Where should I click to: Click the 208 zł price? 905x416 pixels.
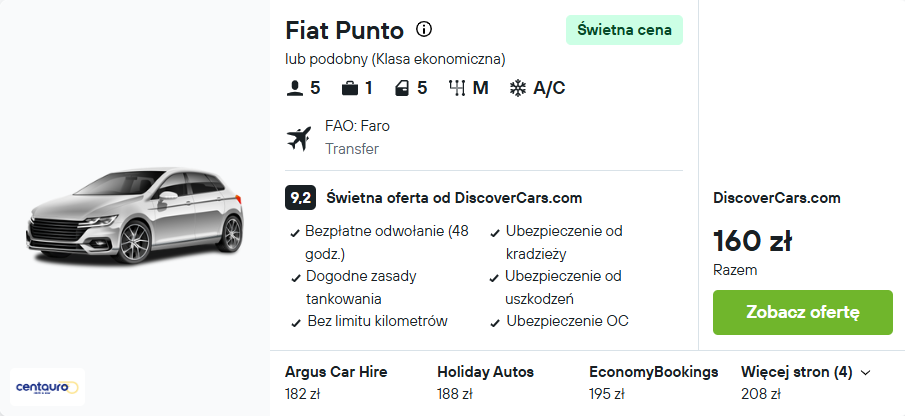[x=761, y=394]
